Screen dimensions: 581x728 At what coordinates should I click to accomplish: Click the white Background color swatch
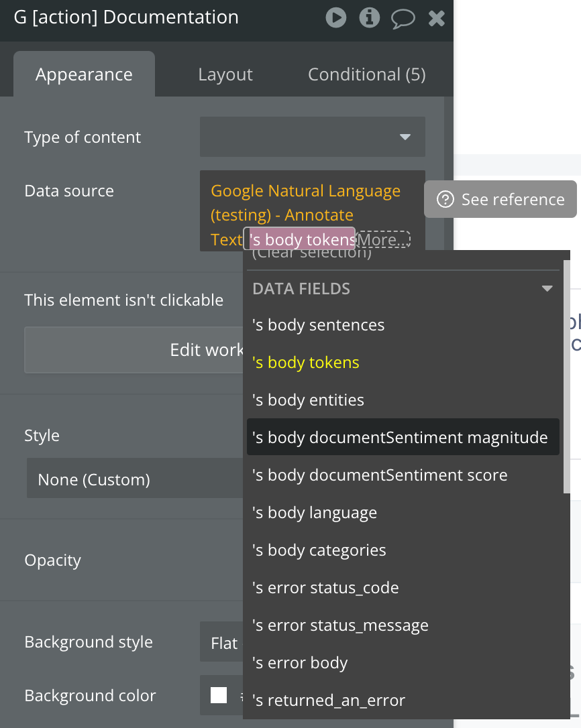pos(219,696)
